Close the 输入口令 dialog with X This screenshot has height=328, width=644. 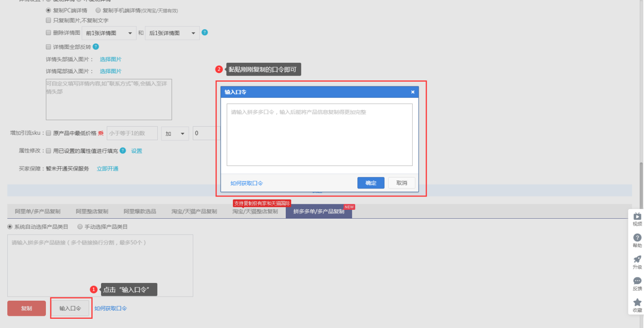coord(413,92)
